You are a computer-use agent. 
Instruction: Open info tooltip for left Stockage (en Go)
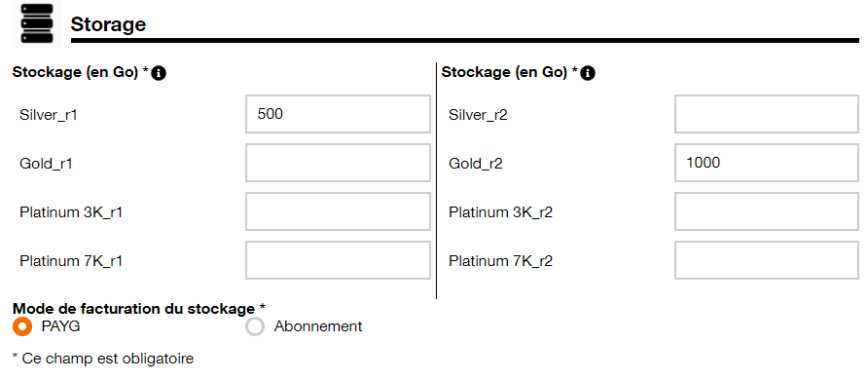click(159, 73)
